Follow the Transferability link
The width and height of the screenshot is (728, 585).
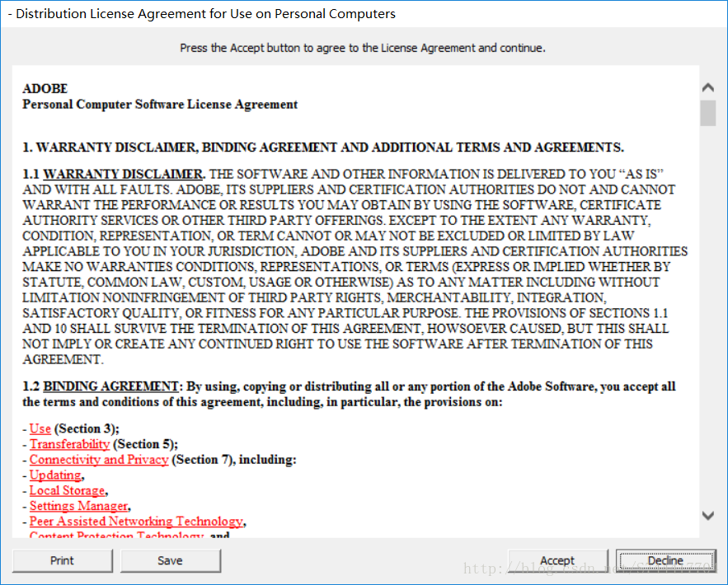[69, 444]
